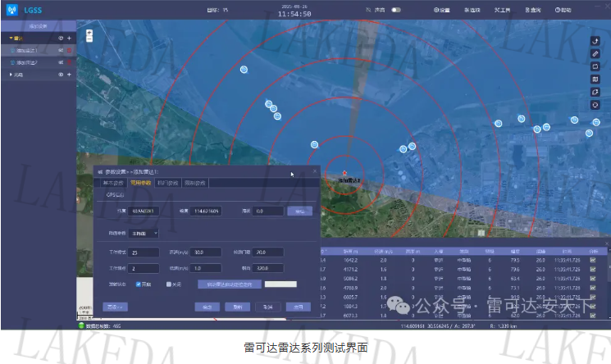611x364 pixels.
Task: Open the second top bar menu after settings
Action: 472,10
